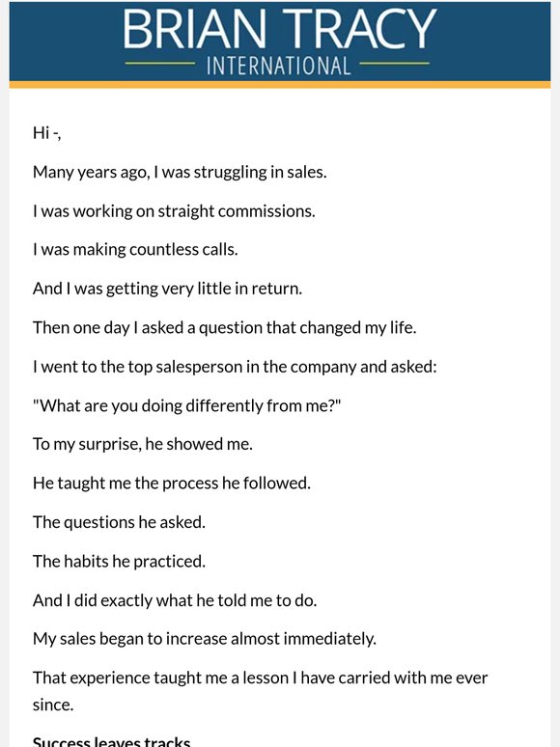Select the 'working on straight commissions' sentence
Viewport: 560px width, 747px height.
(x=174, y=211)
